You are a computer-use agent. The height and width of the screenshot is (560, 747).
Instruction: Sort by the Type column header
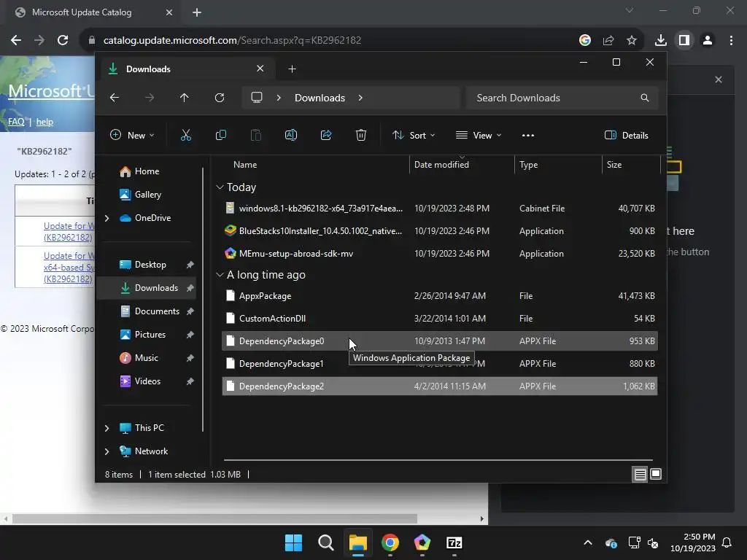528,164
